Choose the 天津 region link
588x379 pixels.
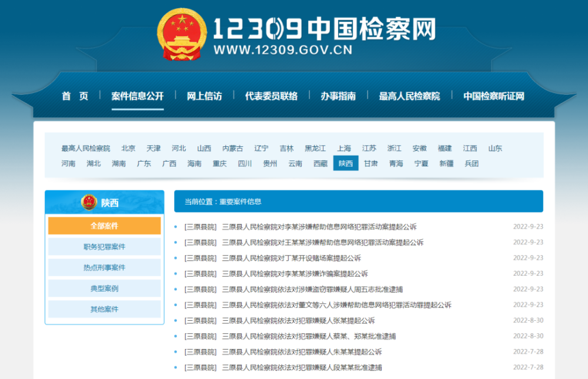click(x=153, y=149)
